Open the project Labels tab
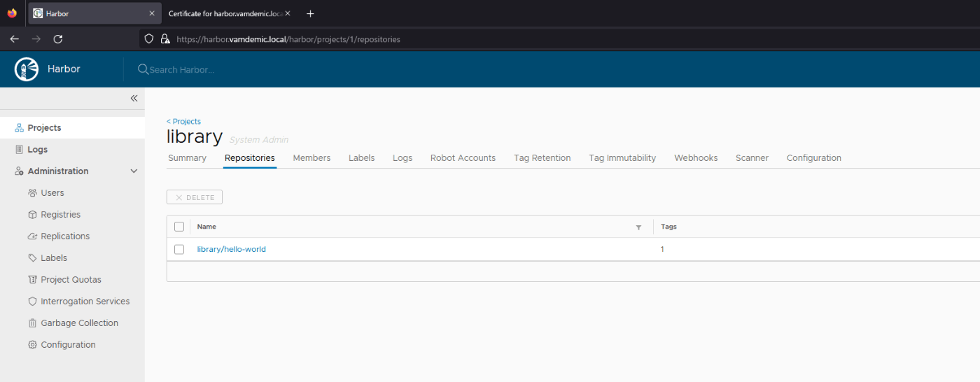Screen dimensions: 980x382 [362, 158]
